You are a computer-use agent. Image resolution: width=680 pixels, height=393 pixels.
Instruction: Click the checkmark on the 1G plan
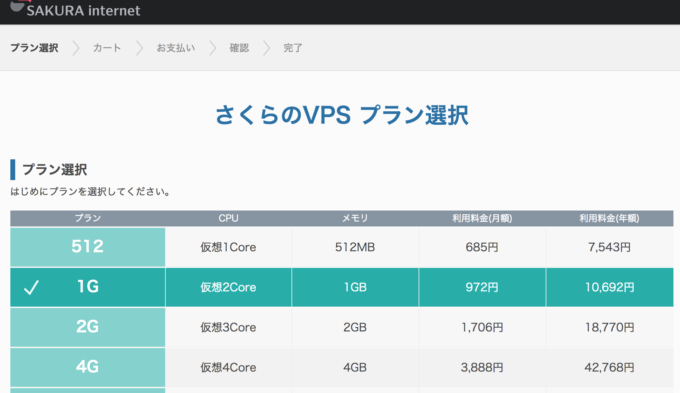tap(31, 287)
